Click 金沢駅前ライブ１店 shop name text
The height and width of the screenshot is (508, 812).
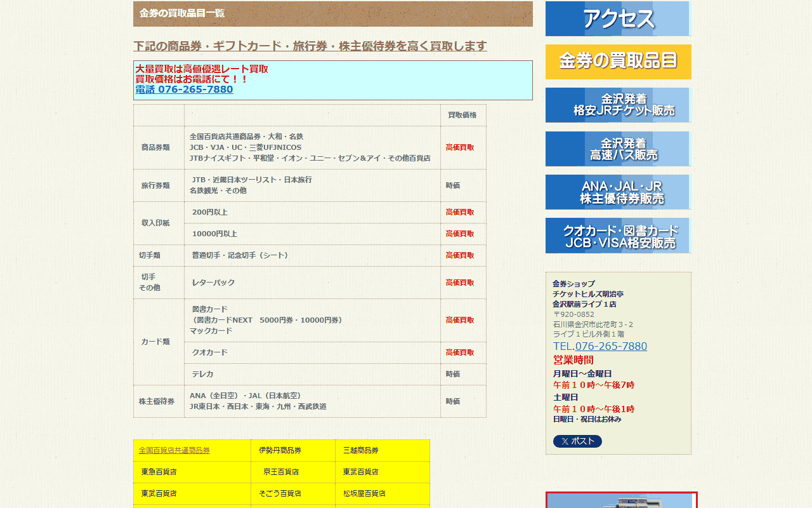[584, 304]
